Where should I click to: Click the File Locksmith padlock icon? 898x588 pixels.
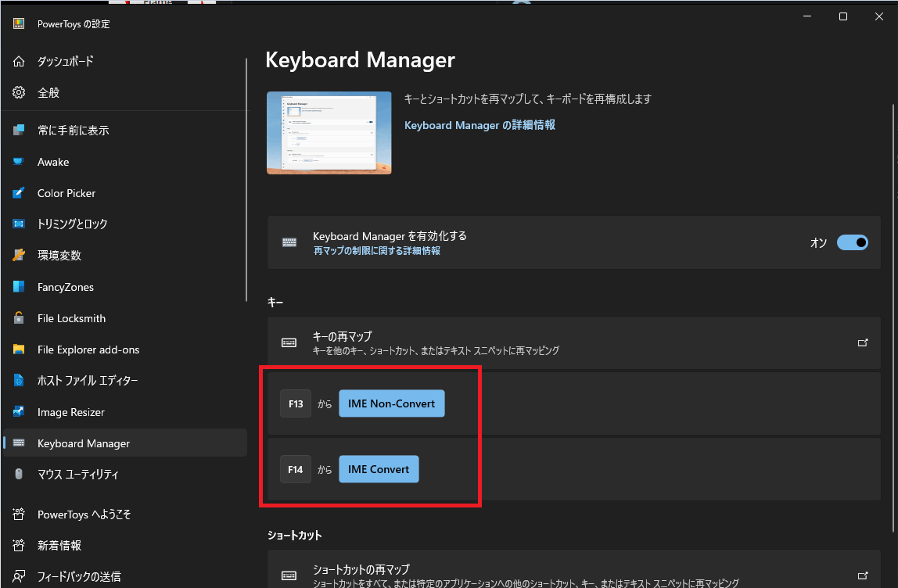coord(19,317)
